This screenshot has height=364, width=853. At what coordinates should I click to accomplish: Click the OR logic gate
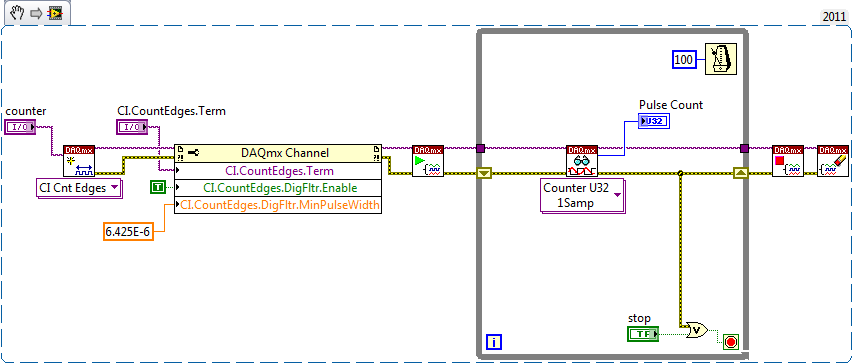point(697,330)
